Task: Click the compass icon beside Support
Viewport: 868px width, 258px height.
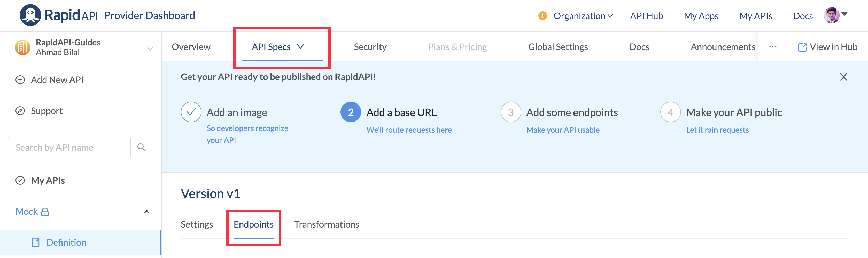Action: pyautogui.click(x=20, y=111)
